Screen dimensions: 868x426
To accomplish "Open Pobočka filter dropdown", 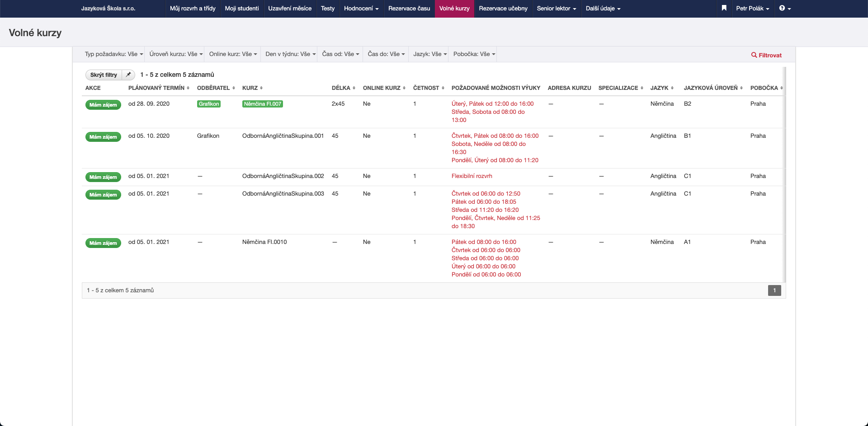I will tap(474, 54).
